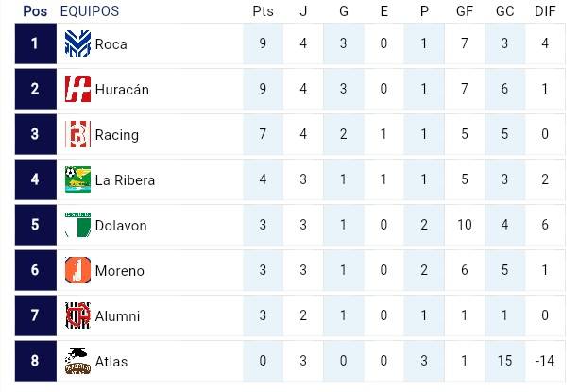Select the EQUIPOS column header
Screen dimensions: 579x392
click(90, 11)
